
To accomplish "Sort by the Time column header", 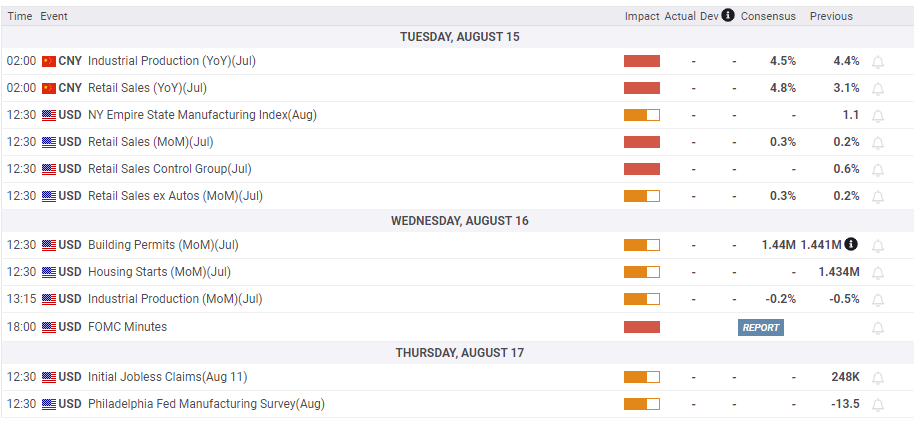I will [19, 16].
